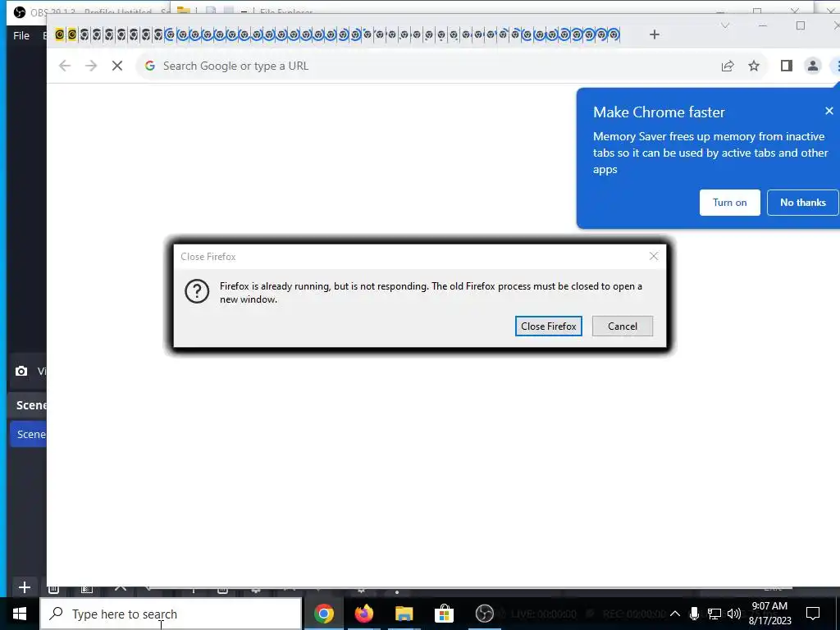Open the Windows Start menu
The image size is (840, 630).
20,614
